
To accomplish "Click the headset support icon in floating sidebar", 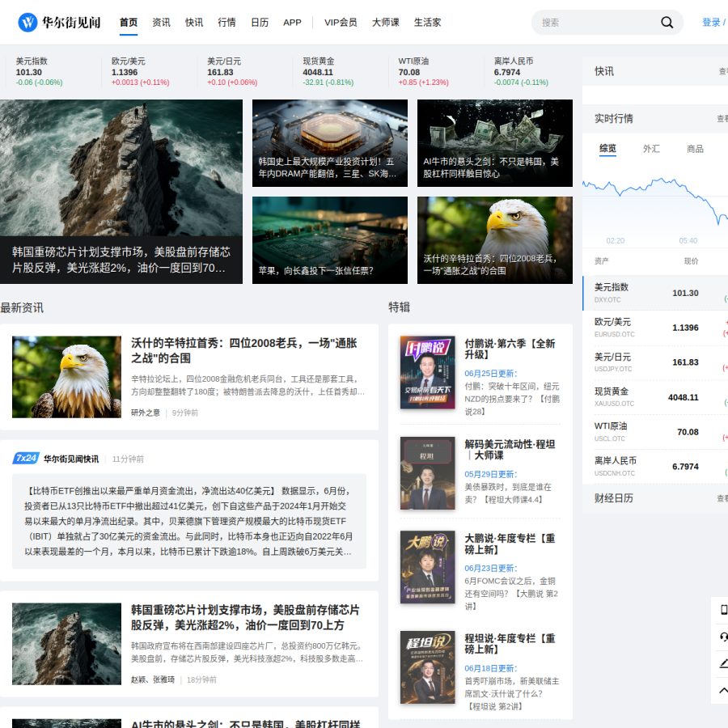I will pos(723,637).
